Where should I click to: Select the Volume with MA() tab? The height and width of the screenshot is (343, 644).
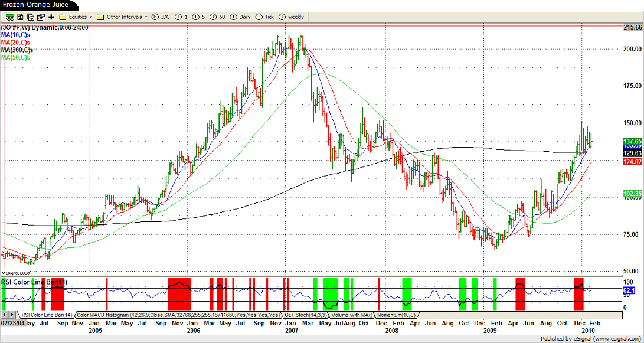click(x=354, y=315)
